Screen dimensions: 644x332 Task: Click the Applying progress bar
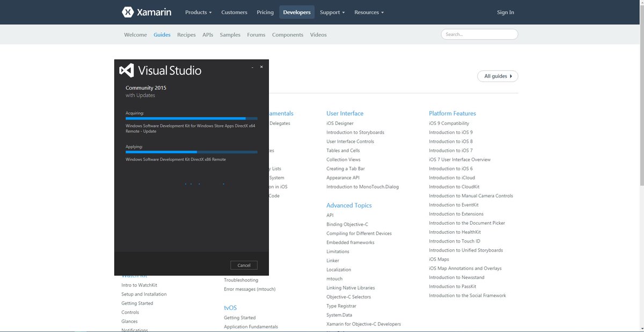pyautogui.click(x=192, y=152)
